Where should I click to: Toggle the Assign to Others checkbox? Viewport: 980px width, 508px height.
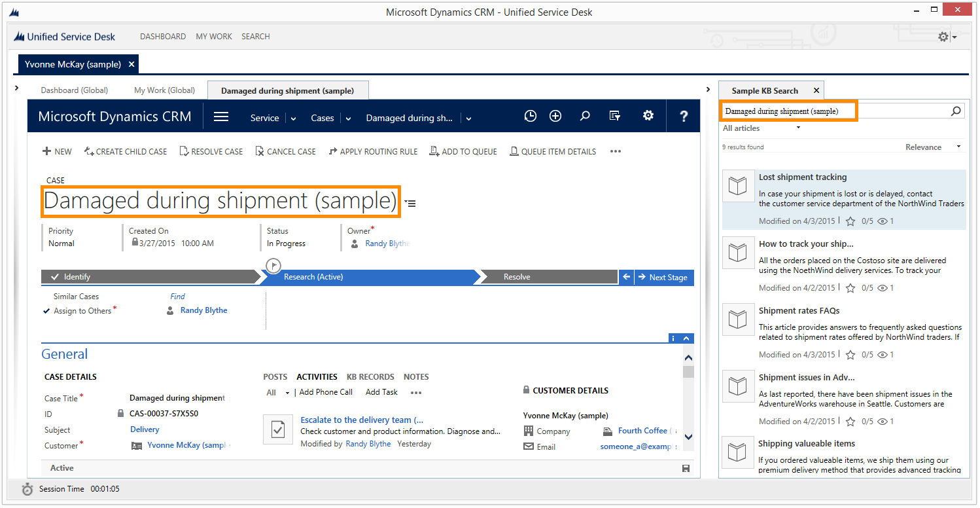click(x=46, y=310)
